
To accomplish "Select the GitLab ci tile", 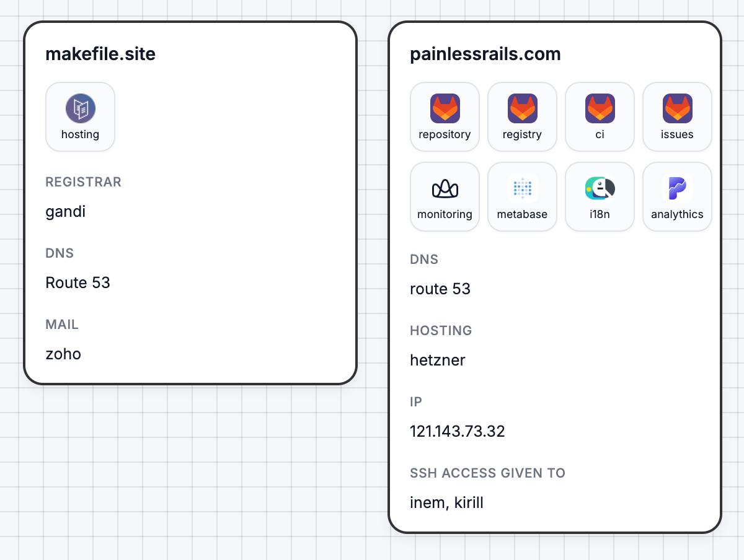I will click(x=600, y=116).
